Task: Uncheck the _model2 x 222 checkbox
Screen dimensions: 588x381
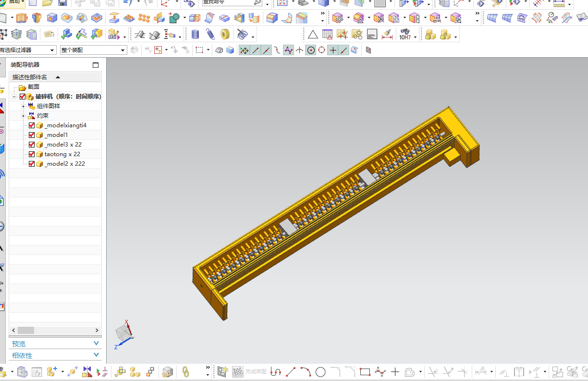Action: (32, 164)
